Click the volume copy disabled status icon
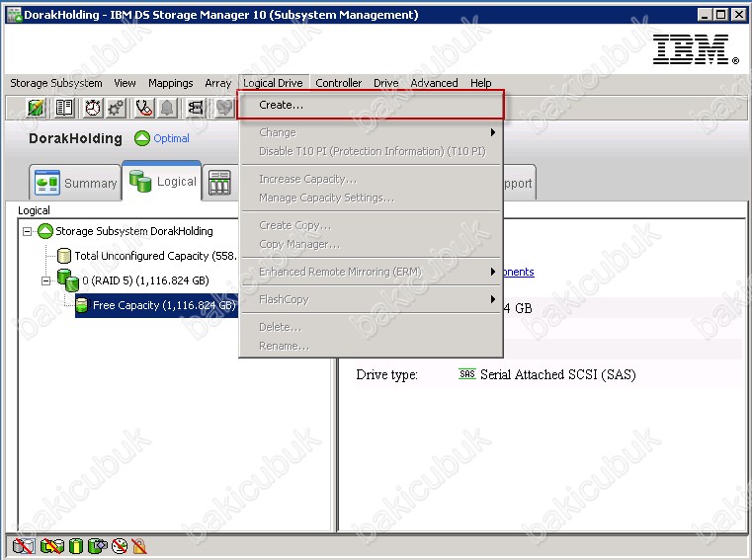752x560 pixels. tap(51, 546)
